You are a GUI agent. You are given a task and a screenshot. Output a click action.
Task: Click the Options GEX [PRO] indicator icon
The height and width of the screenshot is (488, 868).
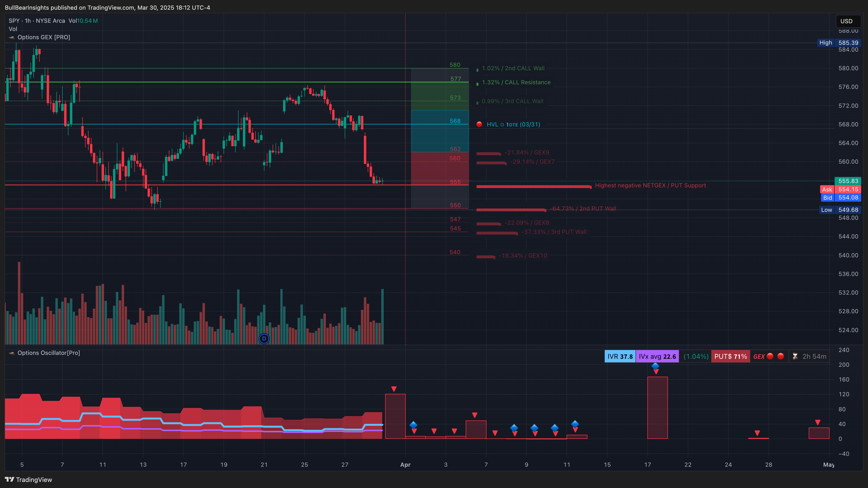12,38
